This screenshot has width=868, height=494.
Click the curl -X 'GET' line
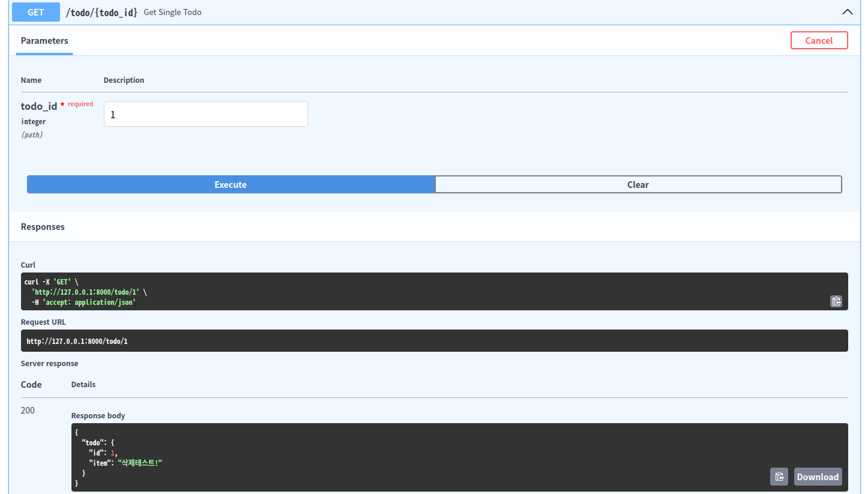pos(51,282)
